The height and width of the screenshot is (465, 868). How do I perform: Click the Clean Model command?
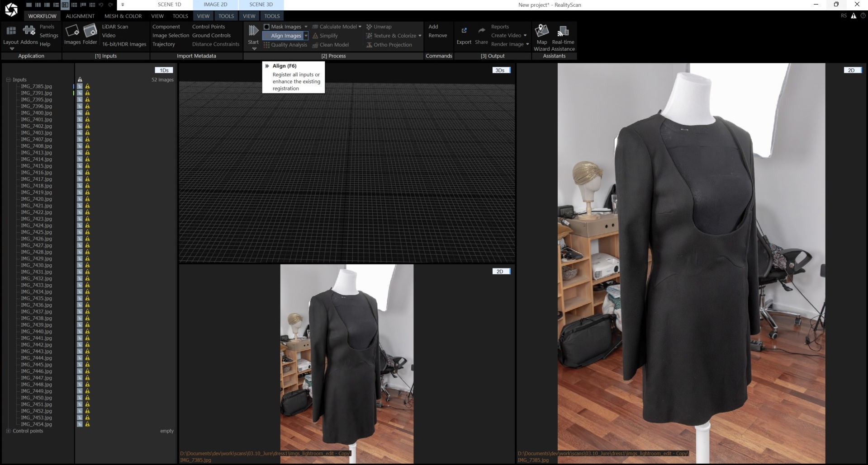pos(334,45)
